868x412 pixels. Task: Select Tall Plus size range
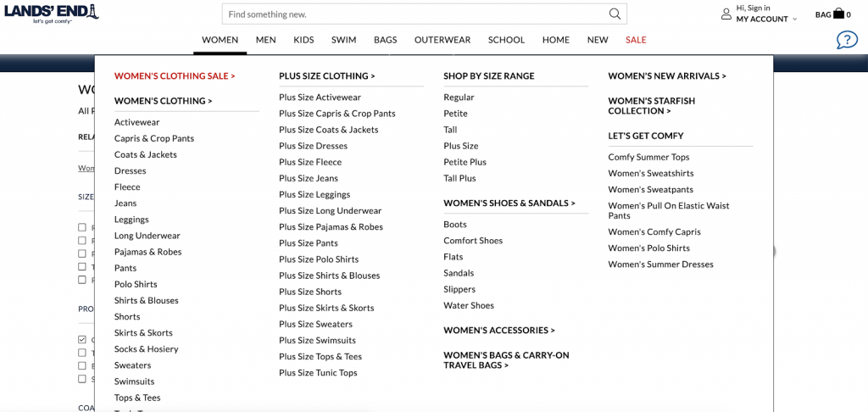(x=459, y=178)
